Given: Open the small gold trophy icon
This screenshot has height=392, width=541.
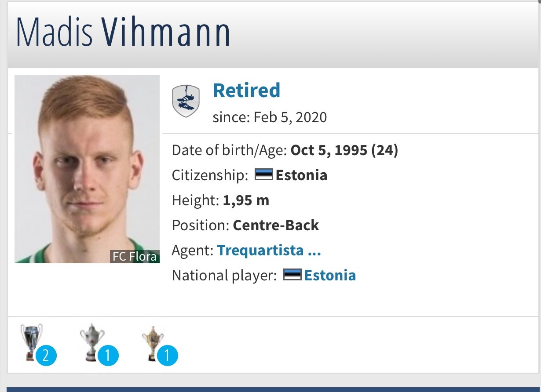Looking at the screenshot, I should [x=153, y=343].
